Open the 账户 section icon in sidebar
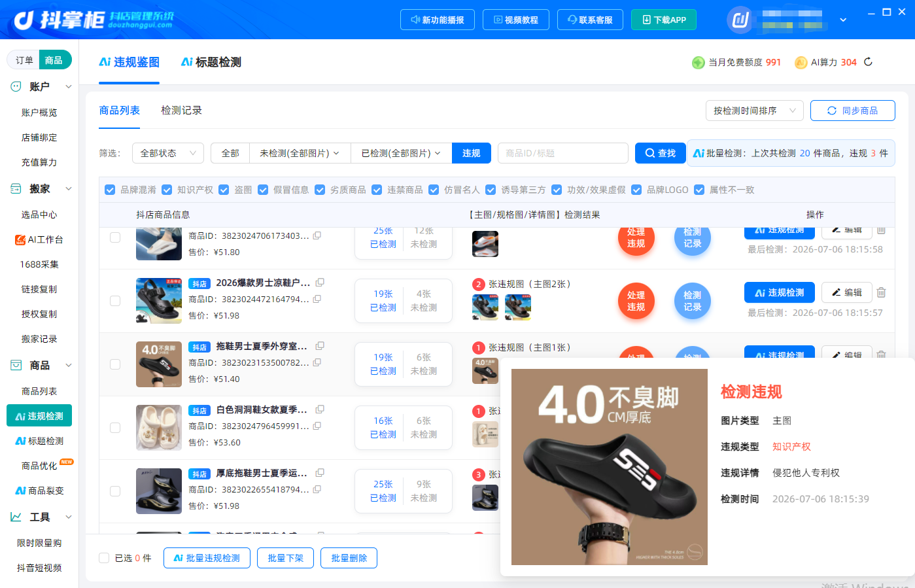This screenshot has height=588, width=915. [16, 86]
